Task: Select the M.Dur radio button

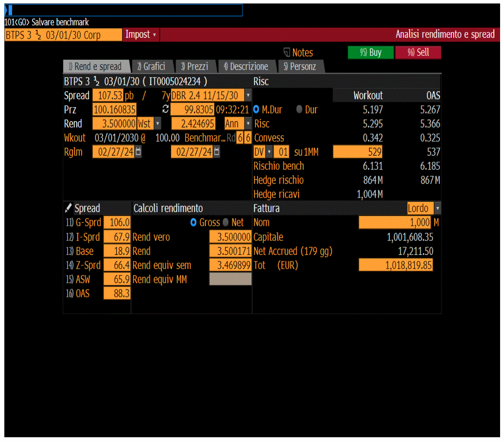Action: tap(256, 109)
